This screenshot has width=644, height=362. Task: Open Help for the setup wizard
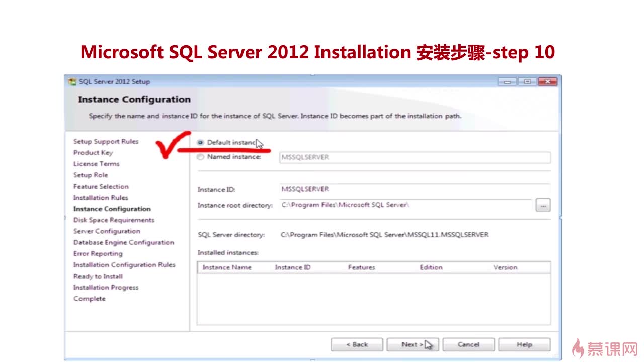pyautogui.click(x=524, y=344)
